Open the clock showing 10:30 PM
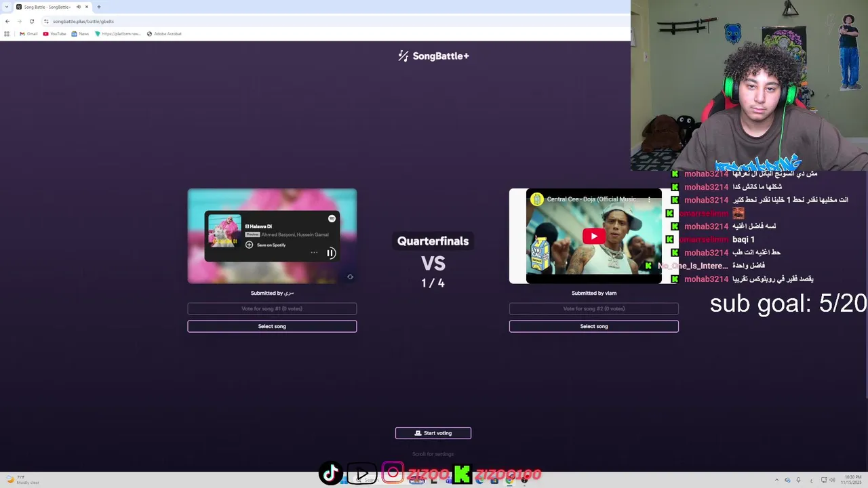Image resolution: width=868 pixels, height=488 pixels. pyautogui.click(x=852, y=480)
